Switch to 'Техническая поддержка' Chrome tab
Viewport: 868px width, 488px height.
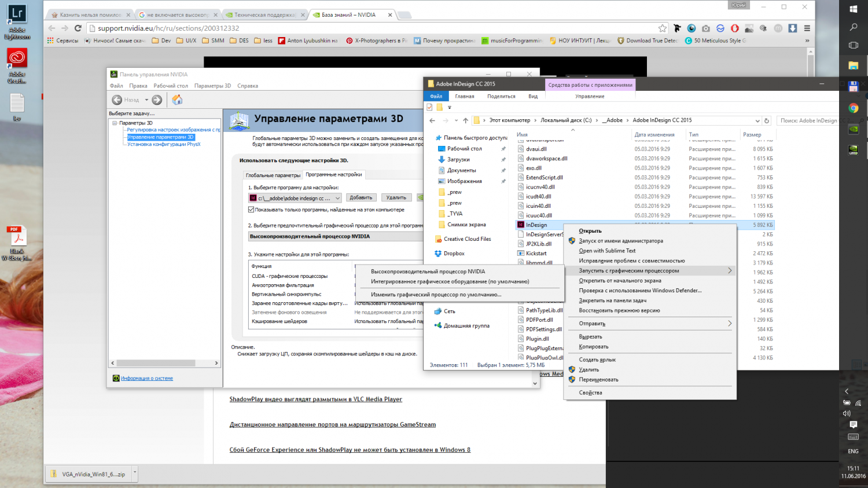pos(265,14)
